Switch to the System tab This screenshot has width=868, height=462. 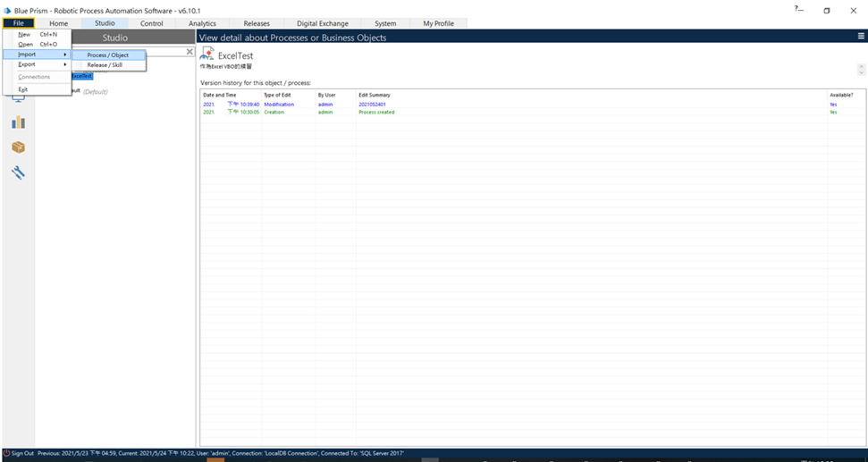385,23
